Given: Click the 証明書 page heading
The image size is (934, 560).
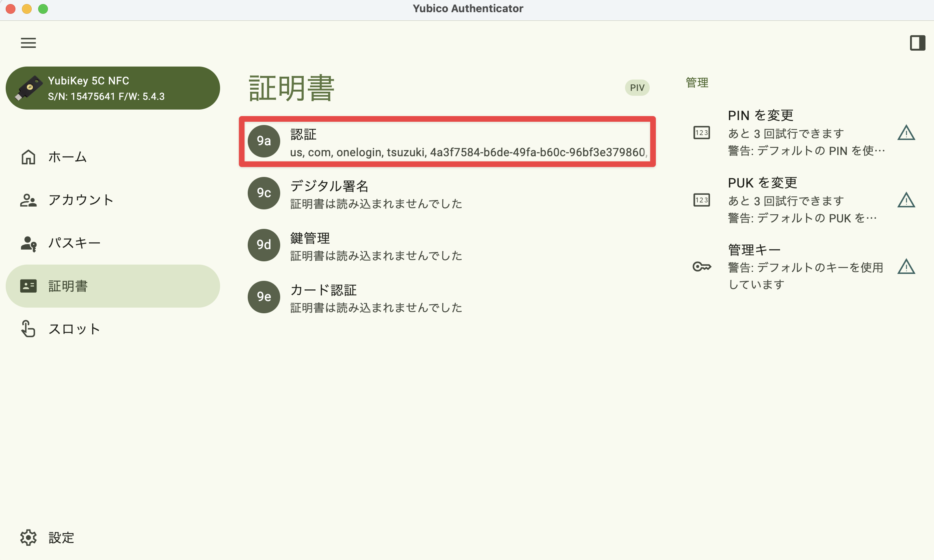Looking at the screenshot, I should tap(292, 88).
